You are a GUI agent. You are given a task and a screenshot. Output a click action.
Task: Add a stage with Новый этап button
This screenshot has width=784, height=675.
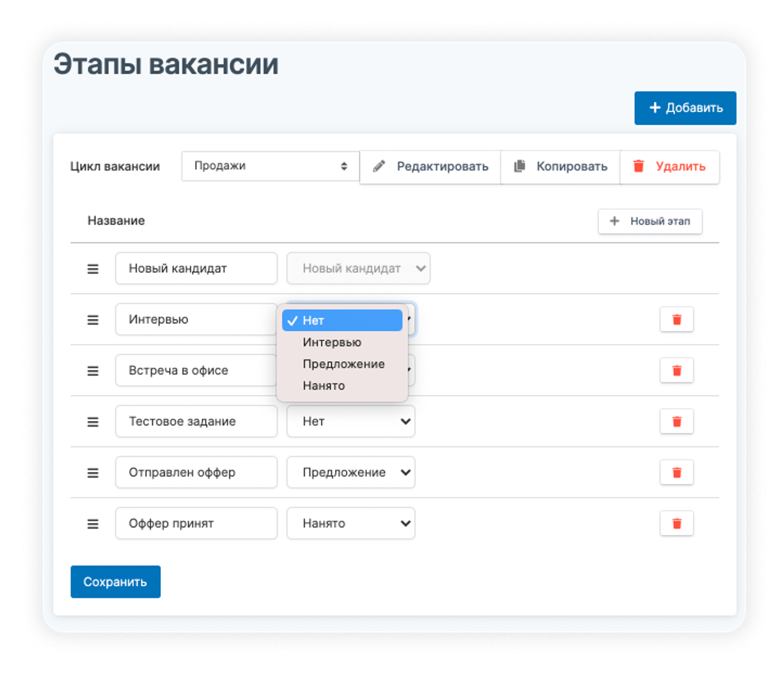click(650, 221)
